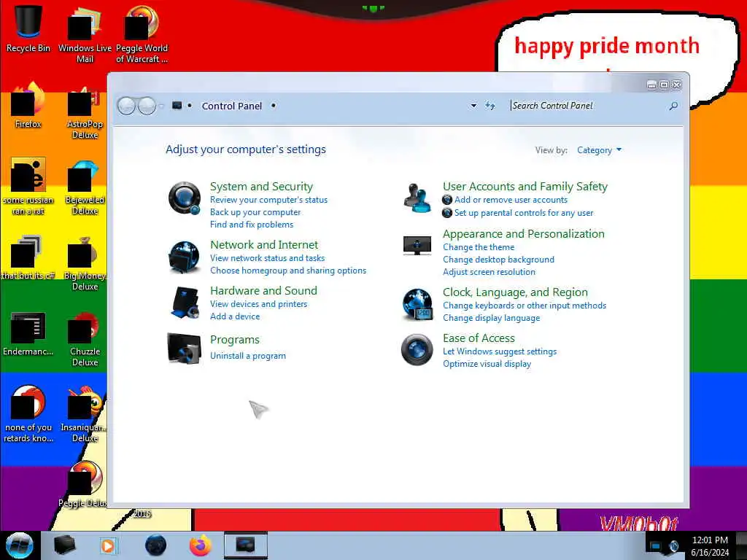Click Adjust screen resolution
This screenshot has width=747, height=560.
(x=489, y=272)
